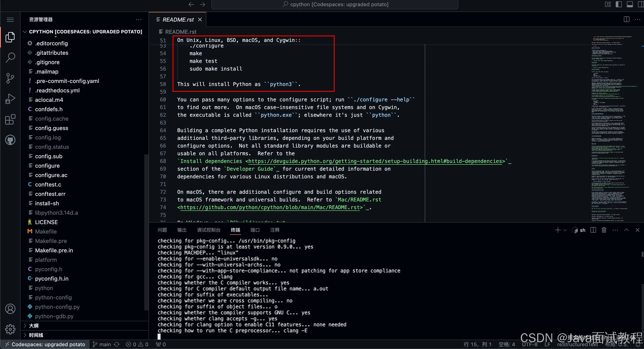Image resolution: width=644 pixels, height=349 pixels.
Task: Open the Explorer view in activity bar
Action: point(10,37)
